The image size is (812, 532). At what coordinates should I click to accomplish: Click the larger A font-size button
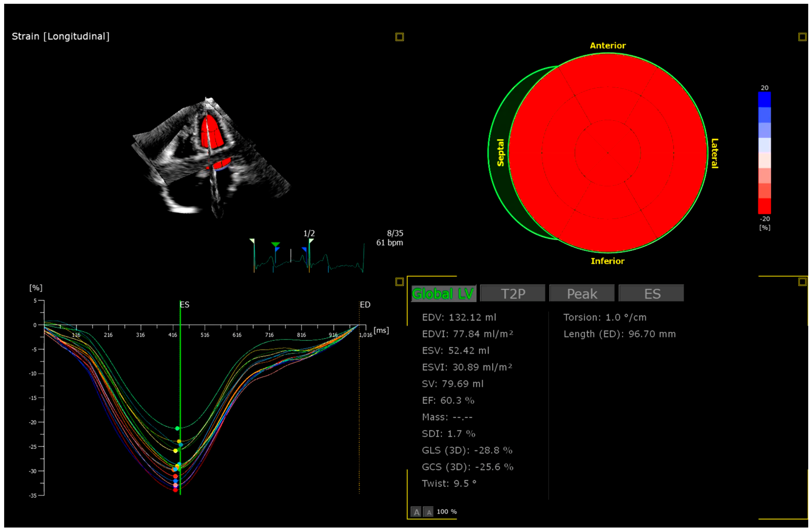(416, 512)
